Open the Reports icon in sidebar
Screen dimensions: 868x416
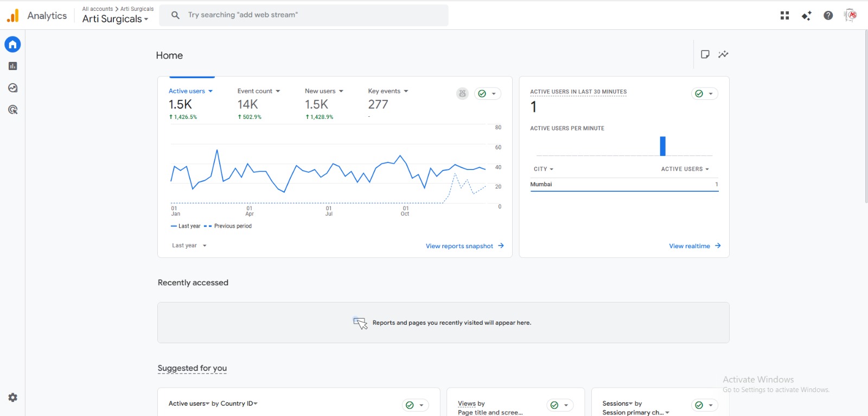click(12, 66)
